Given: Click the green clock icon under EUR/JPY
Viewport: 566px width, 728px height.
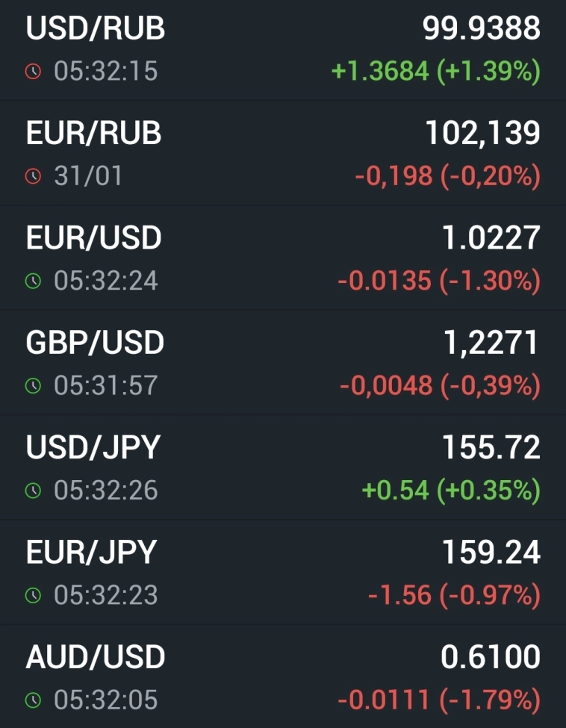Looking at the screenshot, I should (x=33, y=595).
